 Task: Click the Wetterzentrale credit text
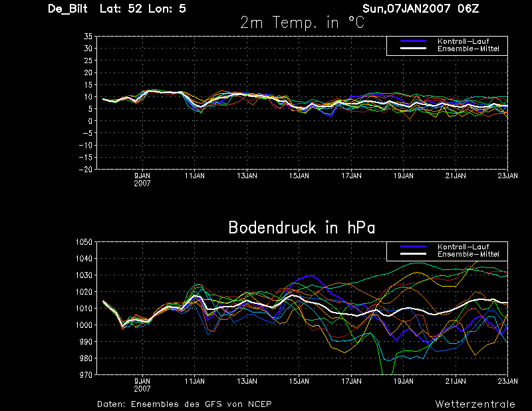[475, 404]
